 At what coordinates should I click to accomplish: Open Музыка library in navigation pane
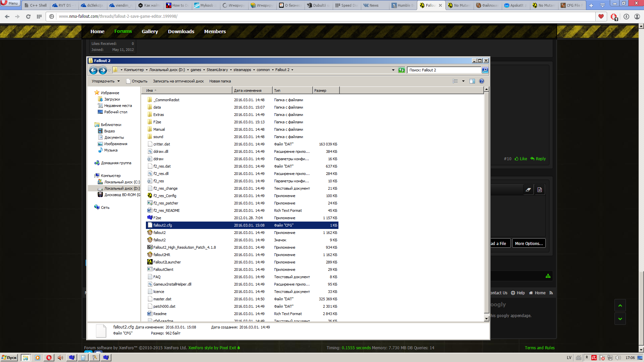[x=111, y=150]
